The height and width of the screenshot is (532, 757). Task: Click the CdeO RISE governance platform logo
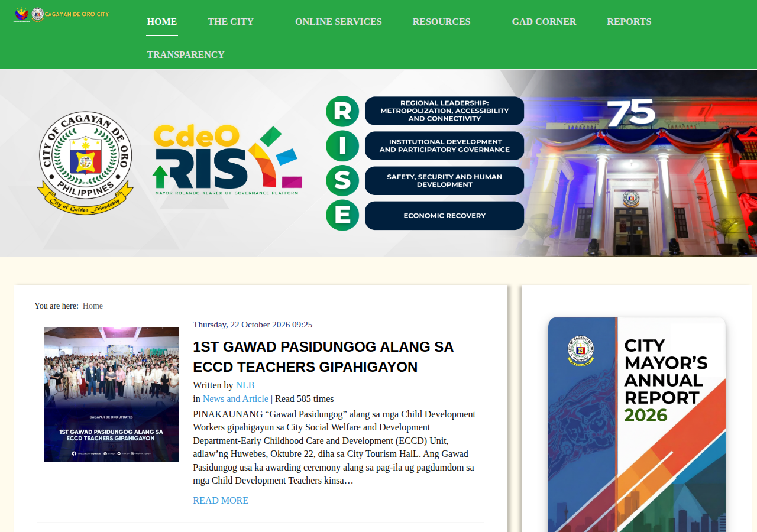click(228, 160)
